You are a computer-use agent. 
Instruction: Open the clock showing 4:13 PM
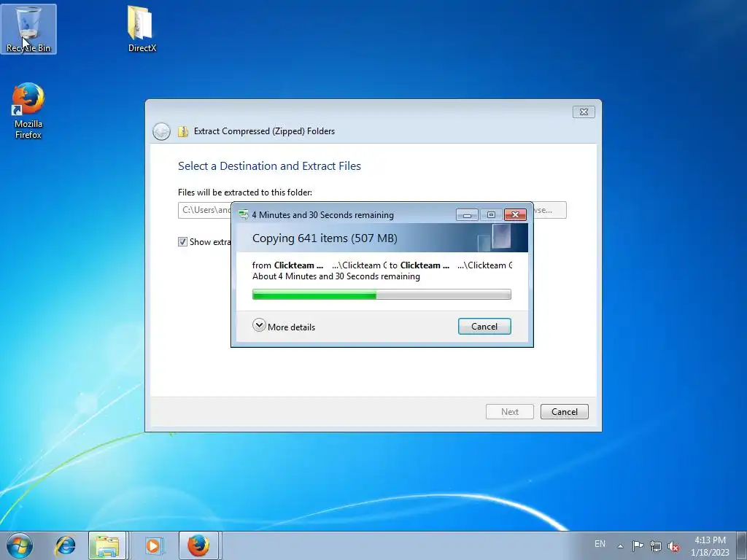(x=710, y=545)
